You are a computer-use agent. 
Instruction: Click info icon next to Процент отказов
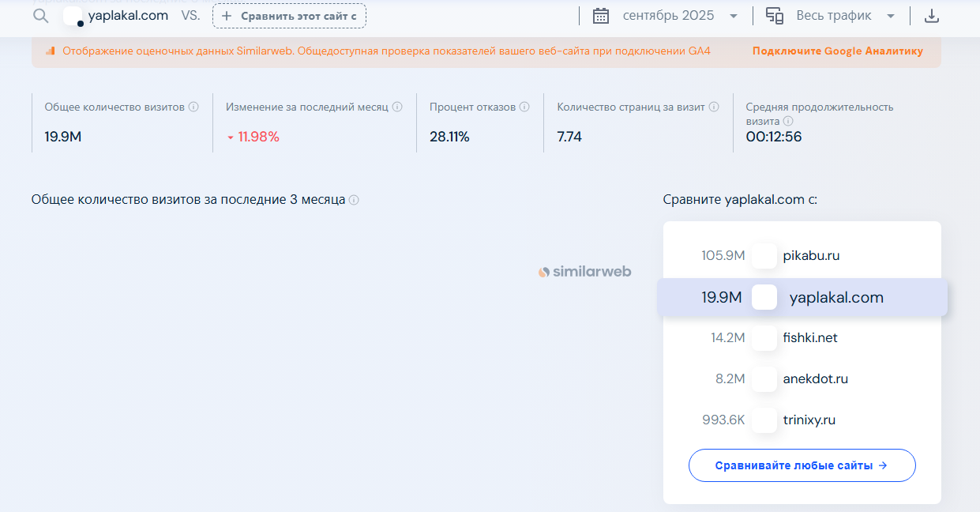pyautogui.click(x=525, y=107)
